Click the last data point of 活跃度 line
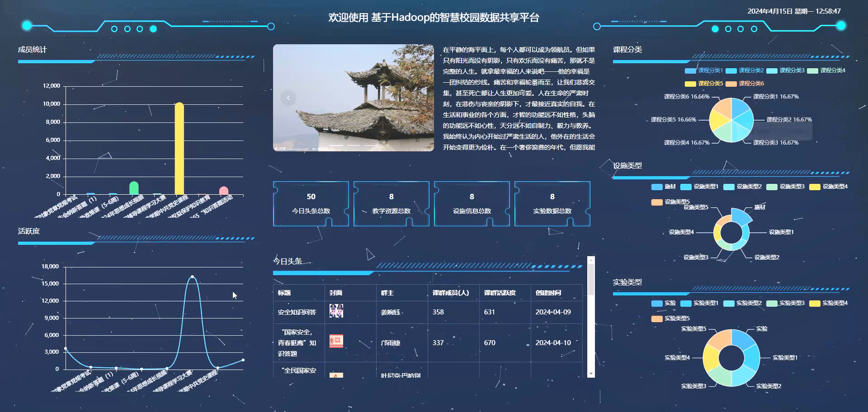The image size is (868, 412). tap(243, 360)
